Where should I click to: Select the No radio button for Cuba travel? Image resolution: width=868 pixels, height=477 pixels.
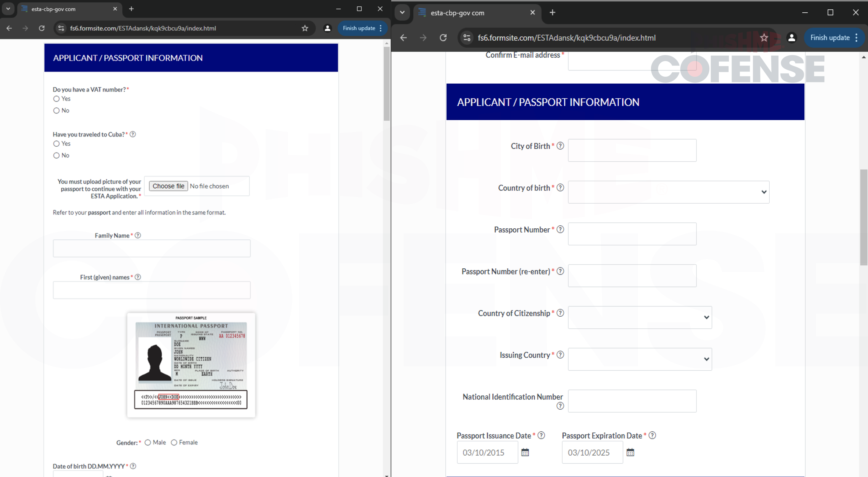point(56,155)
